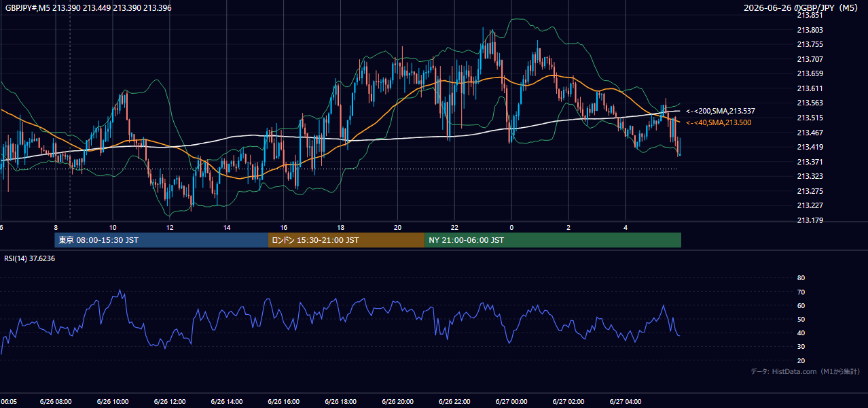Click the 213.179 price axis label
The image size is (868, 408).
point(810,220)
